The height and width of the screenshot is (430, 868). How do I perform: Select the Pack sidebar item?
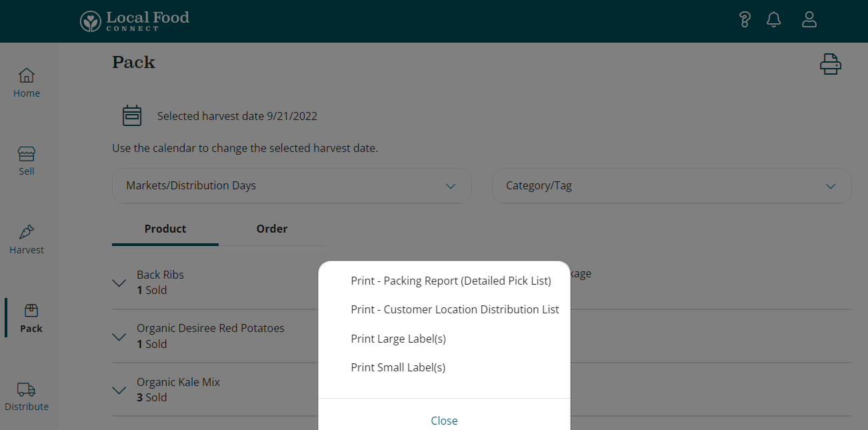click(x=31, y=318)
